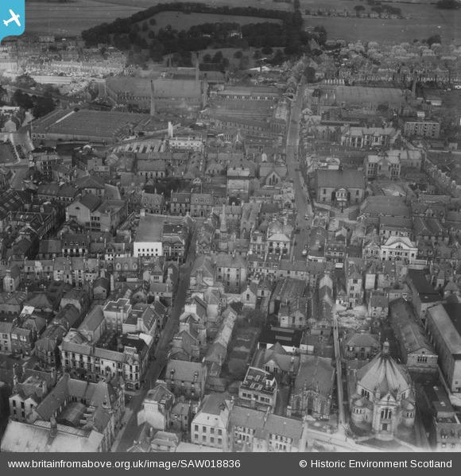The width and height of the screenshot is (461, 476).
Task: Click the white-fronted building mid-left
Action: (148, 249)
